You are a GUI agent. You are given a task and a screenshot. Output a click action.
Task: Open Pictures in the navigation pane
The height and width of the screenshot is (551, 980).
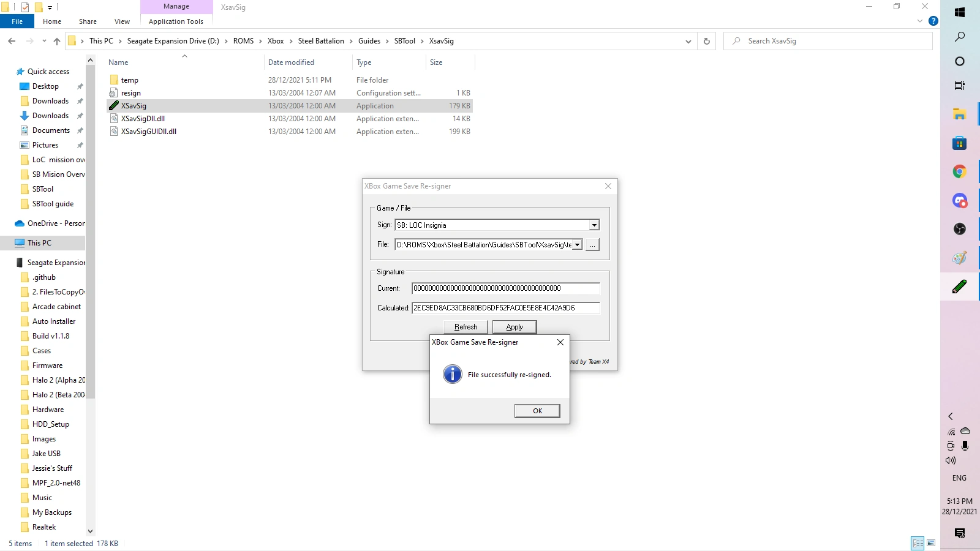pyautogui.click(x=45, y=145)
